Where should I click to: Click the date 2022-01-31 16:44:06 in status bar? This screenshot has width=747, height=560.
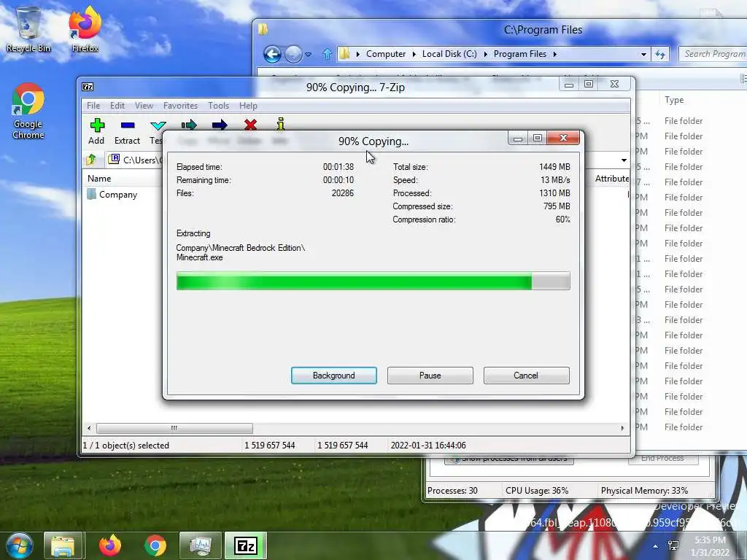click(x=428, y=446)
